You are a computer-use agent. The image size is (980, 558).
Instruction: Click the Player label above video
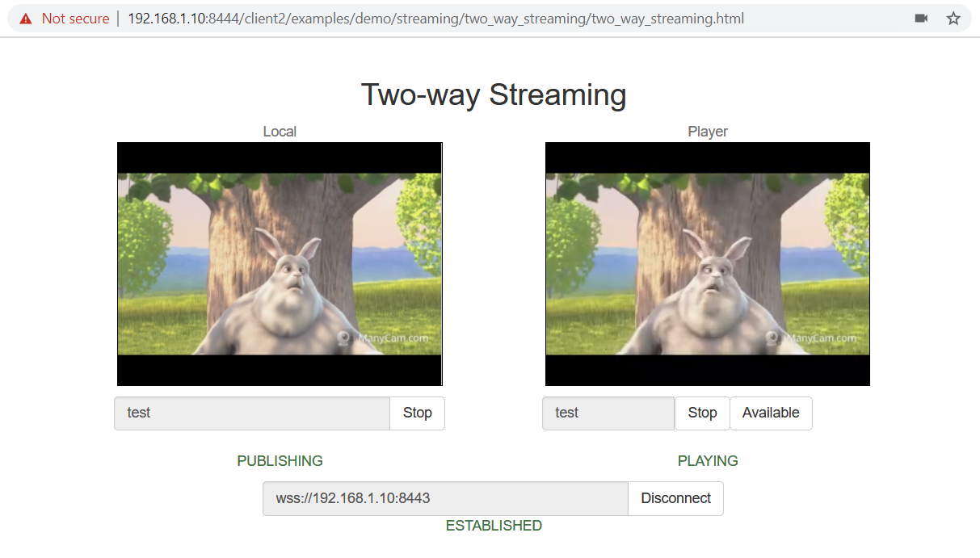[x=708, y=132]
